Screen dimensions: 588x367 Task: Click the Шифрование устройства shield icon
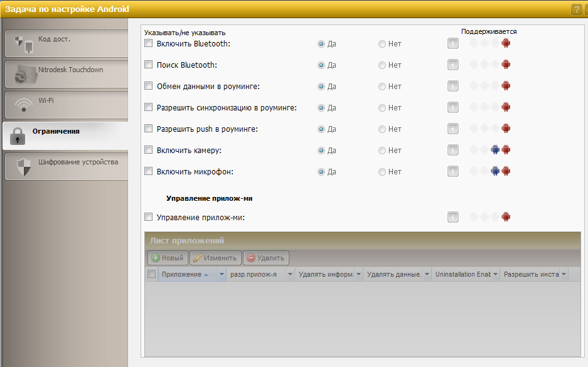tap(24, 166)
